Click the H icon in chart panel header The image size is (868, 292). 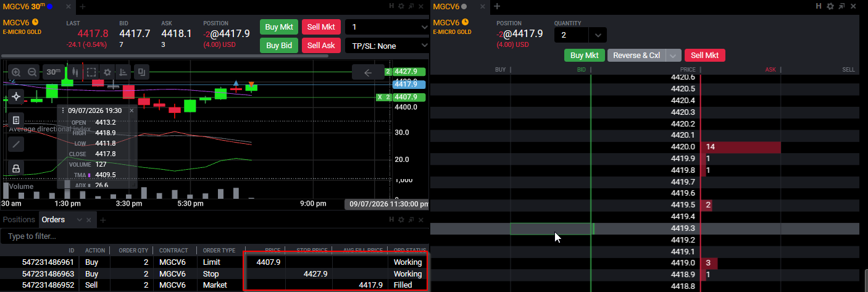click(391, 6)
